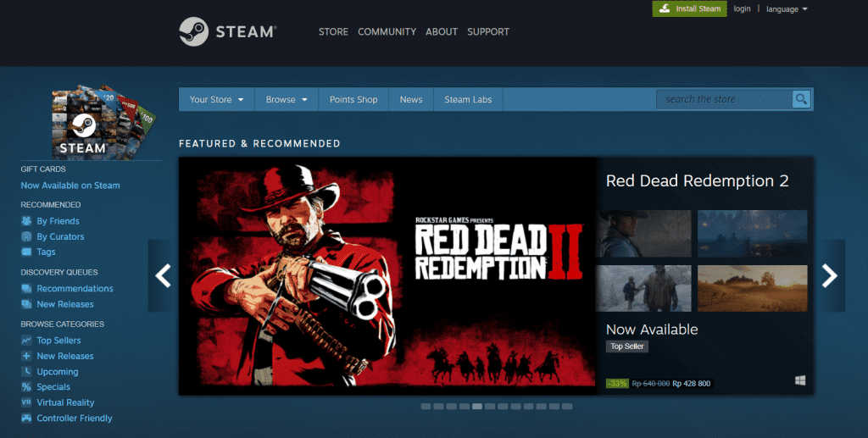Click the Specials percent icon
This screenshot has width=868, height=438.
pos(26,386)
